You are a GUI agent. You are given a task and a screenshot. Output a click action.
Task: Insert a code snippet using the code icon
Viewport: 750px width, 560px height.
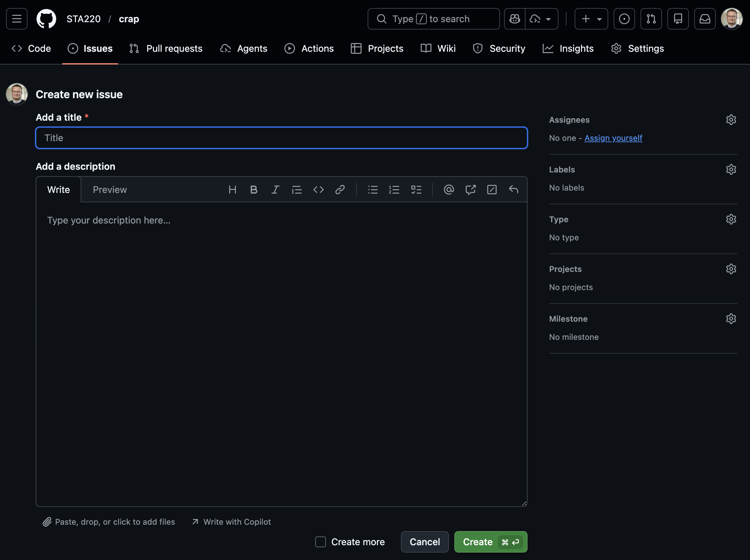[x=318, y=190]
